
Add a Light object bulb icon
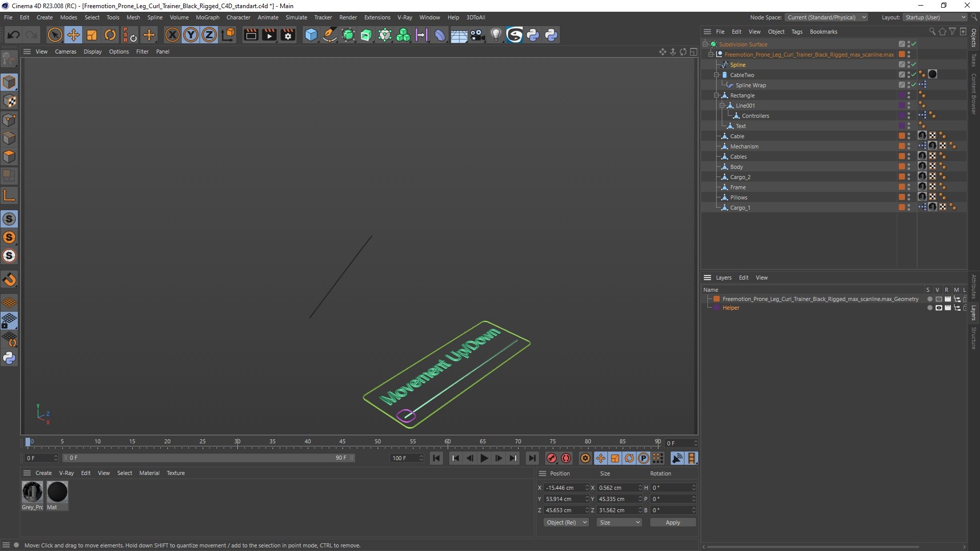coord(496,35)
